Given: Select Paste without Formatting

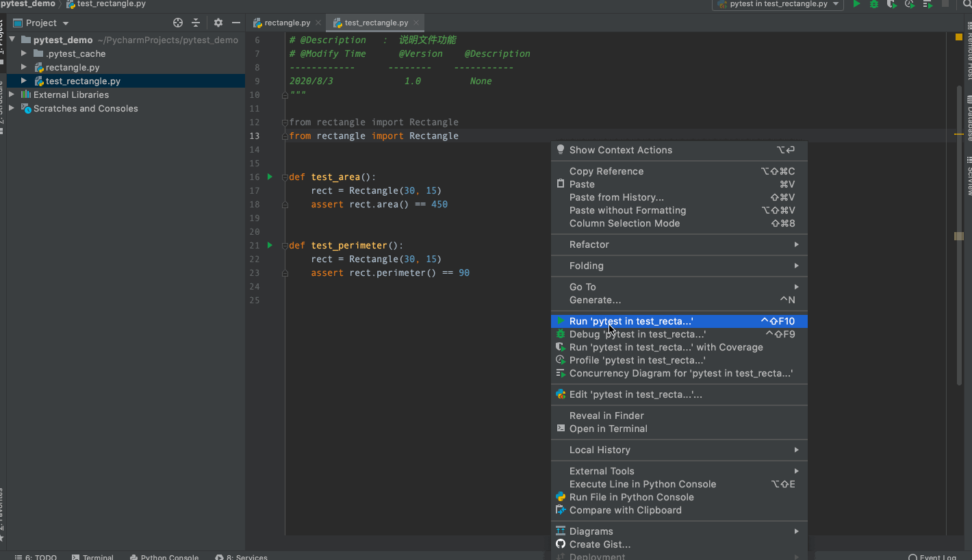Looking at the screenshot, I should pyautogui.click(x=679, y=210).
